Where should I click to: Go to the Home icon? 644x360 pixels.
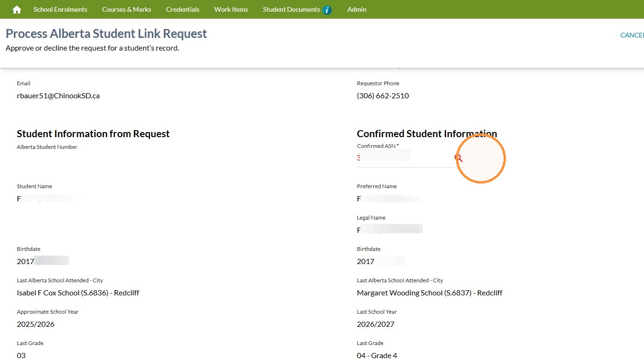click(17, 9)
